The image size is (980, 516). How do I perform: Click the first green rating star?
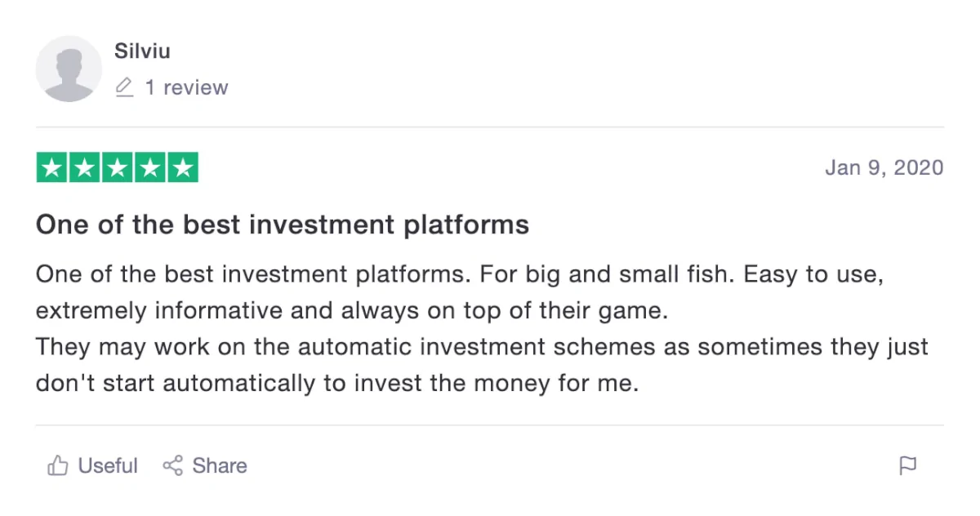point(52,168)
